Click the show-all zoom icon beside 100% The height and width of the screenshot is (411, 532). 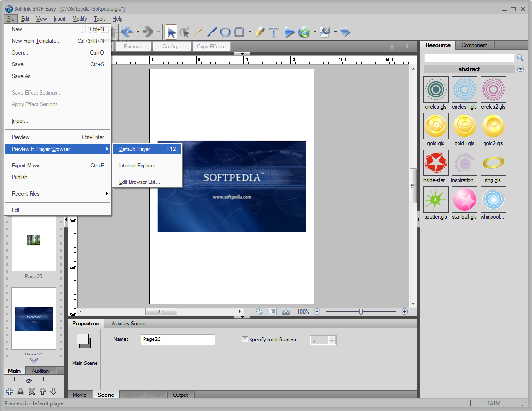(x=286, y=311)
